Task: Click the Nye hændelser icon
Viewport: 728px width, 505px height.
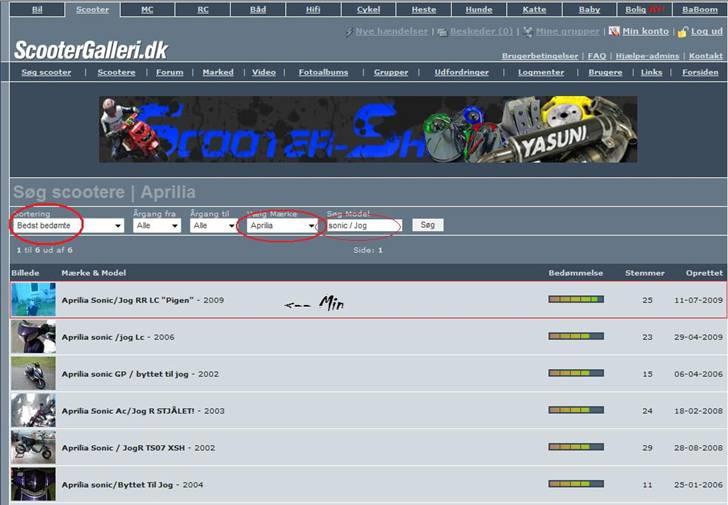Action: coord(348,32)
